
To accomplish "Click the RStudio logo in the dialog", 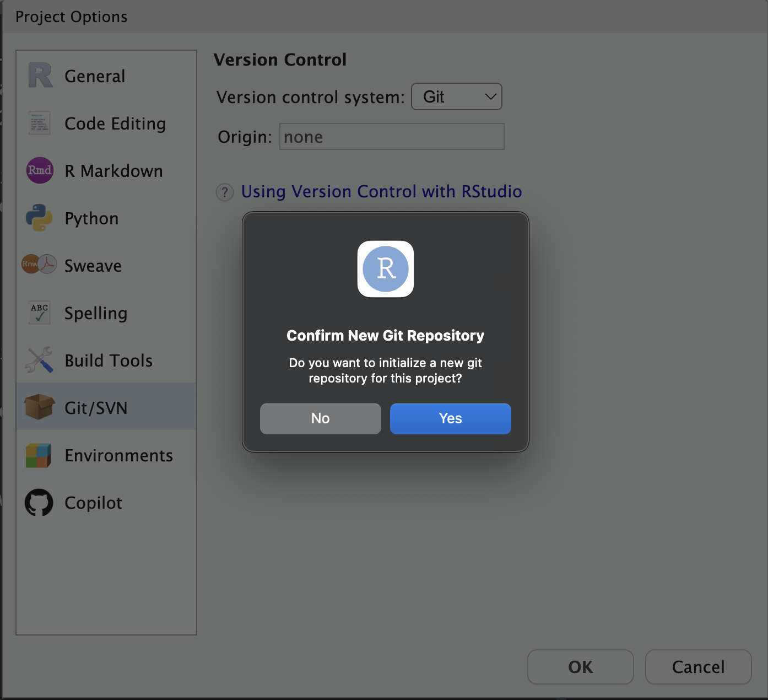I will click(386, 269).
